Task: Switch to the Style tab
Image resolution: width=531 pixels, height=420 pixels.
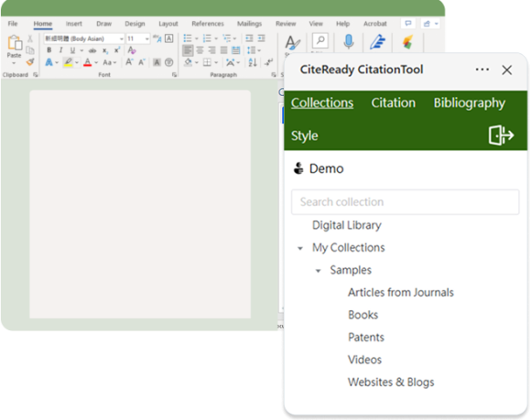Action: click(305, 135)
